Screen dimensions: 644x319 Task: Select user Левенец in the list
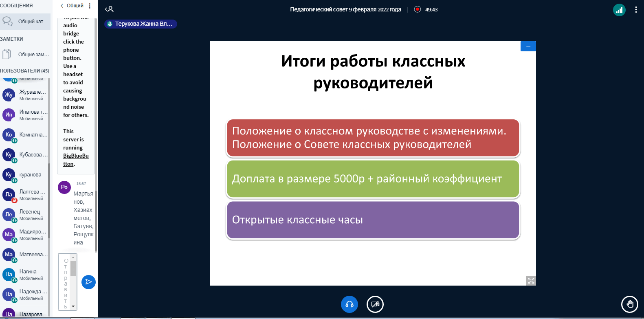(25, 215)
